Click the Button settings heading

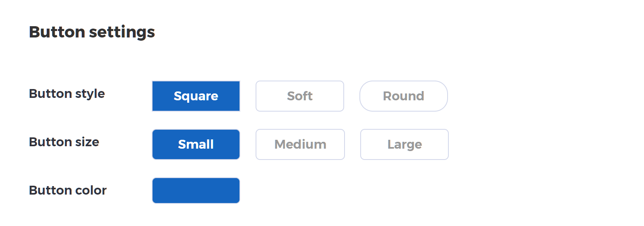tap(92, 32)
